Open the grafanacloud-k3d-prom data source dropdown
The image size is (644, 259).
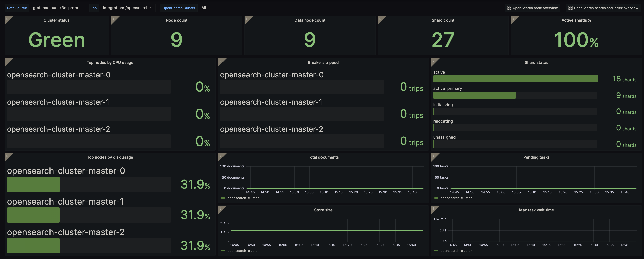[x=57, y=8]
